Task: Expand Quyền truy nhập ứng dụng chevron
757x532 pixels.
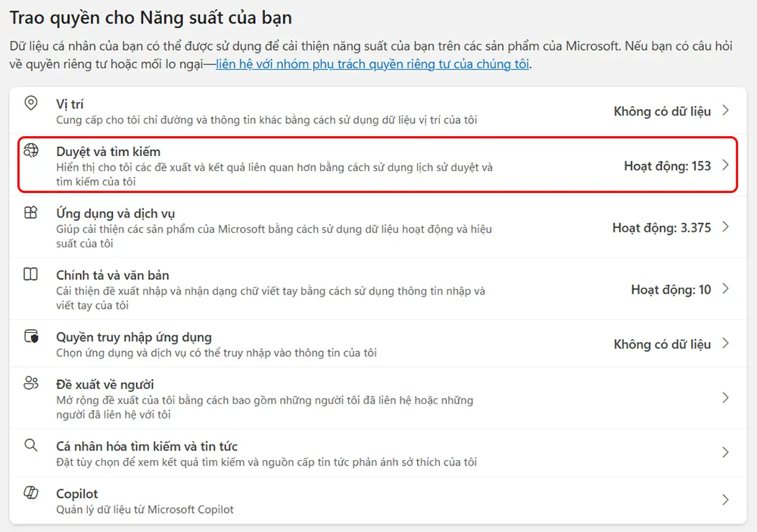Action: 725,344
